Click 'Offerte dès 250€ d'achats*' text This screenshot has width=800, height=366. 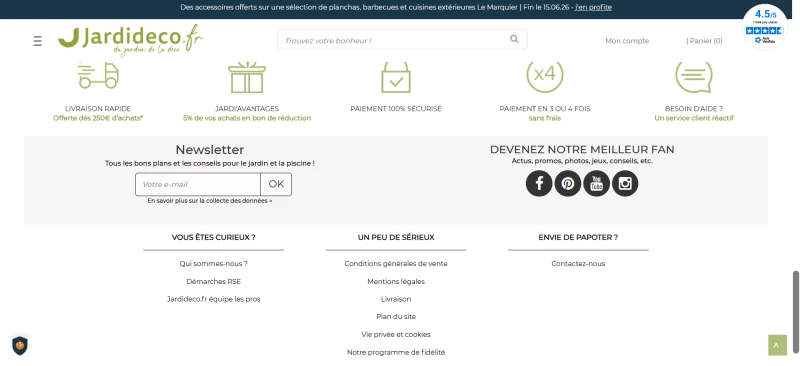coord(98,118)
